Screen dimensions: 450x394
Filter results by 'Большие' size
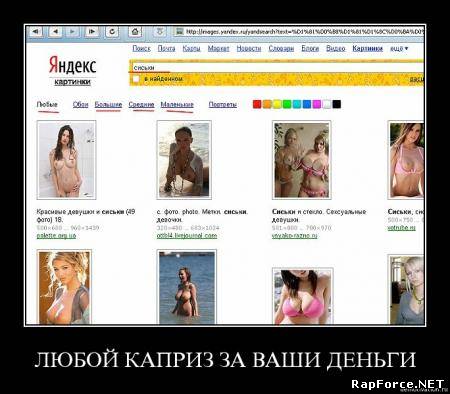(108, 105)
